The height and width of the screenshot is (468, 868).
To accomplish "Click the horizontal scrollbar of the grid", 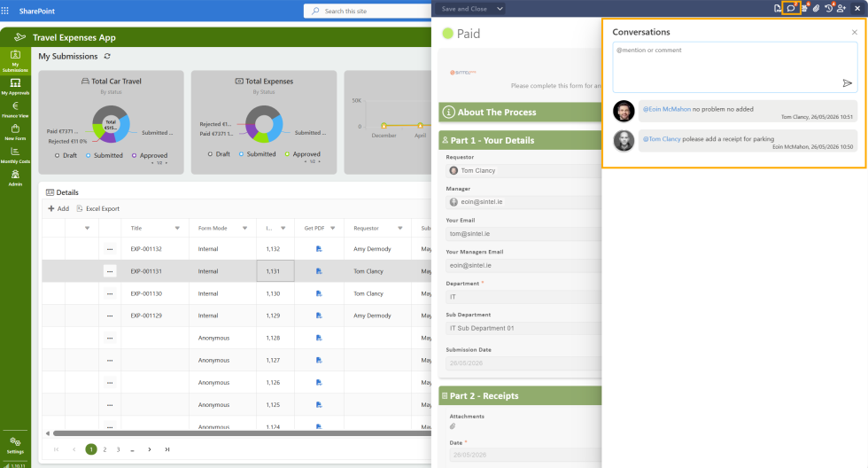I will coord(241,433).
